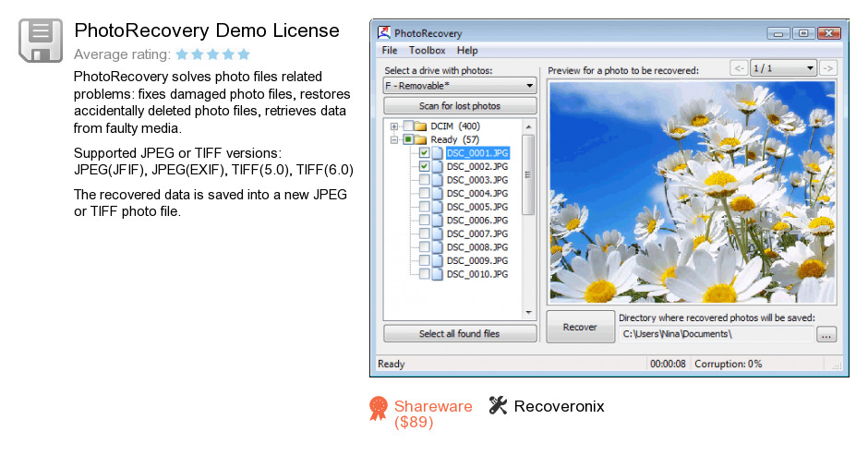Viewport: 868px width, 455px height.
Task: Click the file list scrollbar thumb
Action: pos(528,174)
